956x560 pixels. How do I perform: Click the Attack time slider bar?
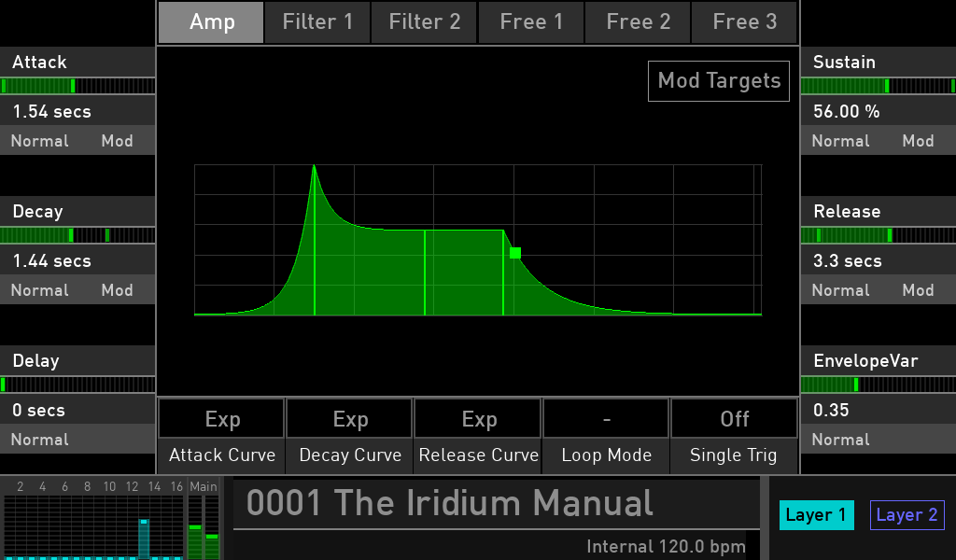click(77, 86)
